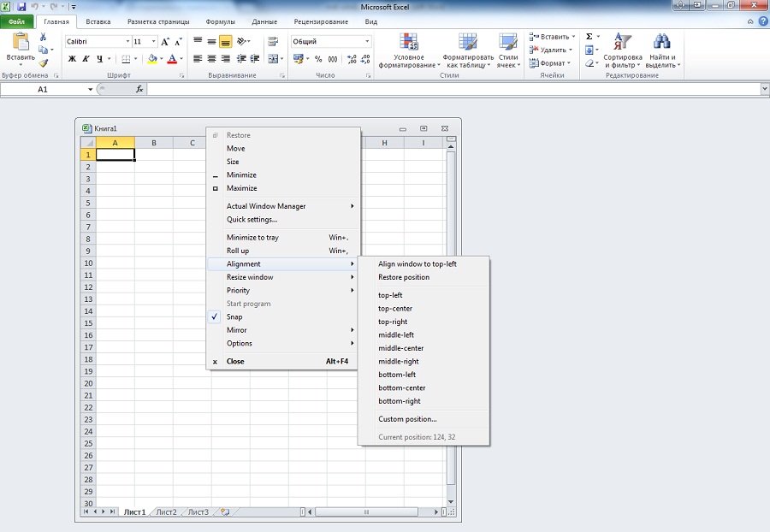Screen dimensions: 770x532
Task: Select column H header in Книга1
Action: pos(384,143)
